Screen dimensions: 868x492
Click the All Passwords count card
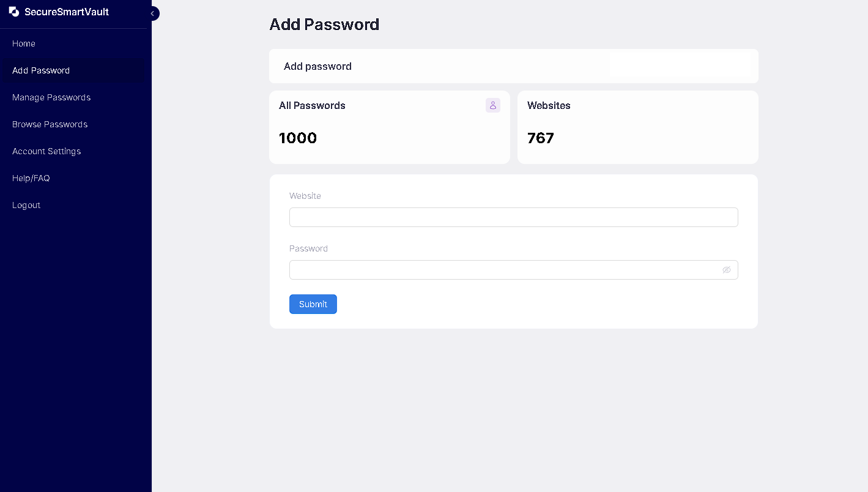[390, 127]
